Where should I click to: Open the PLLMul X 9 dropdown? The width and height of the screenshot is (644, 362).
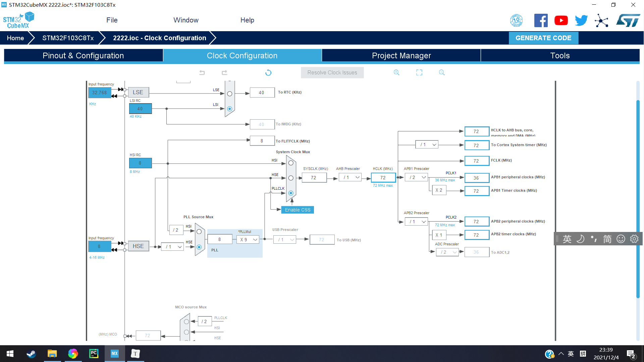pos(248,240)
